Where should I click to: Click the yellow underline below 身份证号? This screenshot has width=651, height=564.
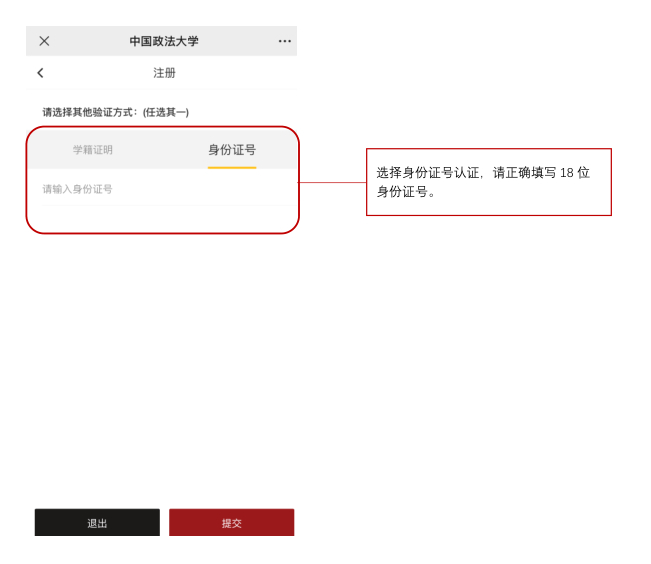[232, 167]
